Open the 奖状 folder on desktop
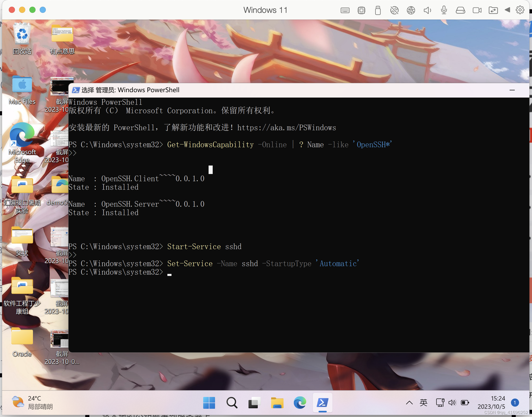 (22, 241)
